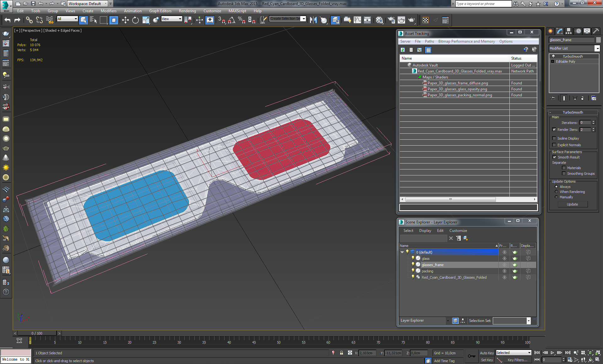The width and height of the screenshot is (603, 364).
Task: Click the Set Key button
Action: [x=487, y=360]
